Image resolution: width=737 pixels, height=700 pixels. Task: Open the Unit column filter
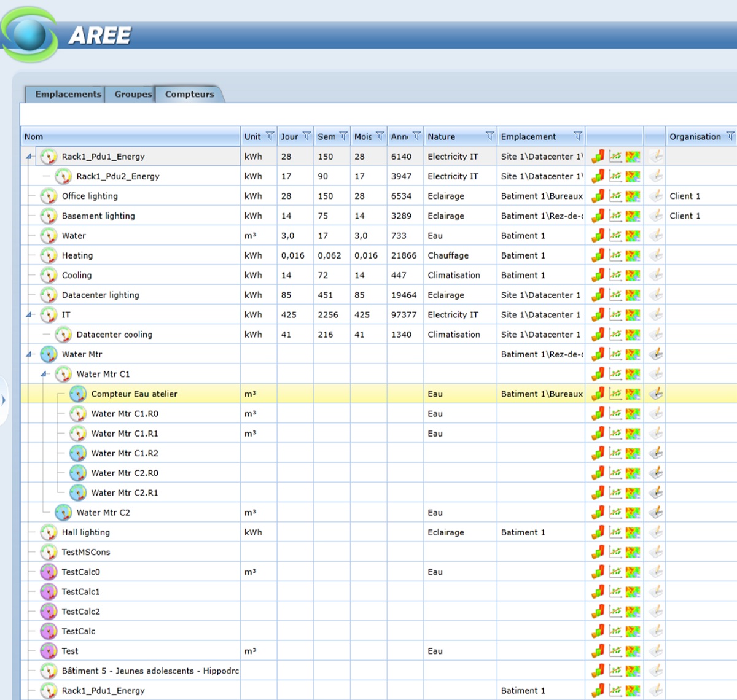tap(270, 136)
